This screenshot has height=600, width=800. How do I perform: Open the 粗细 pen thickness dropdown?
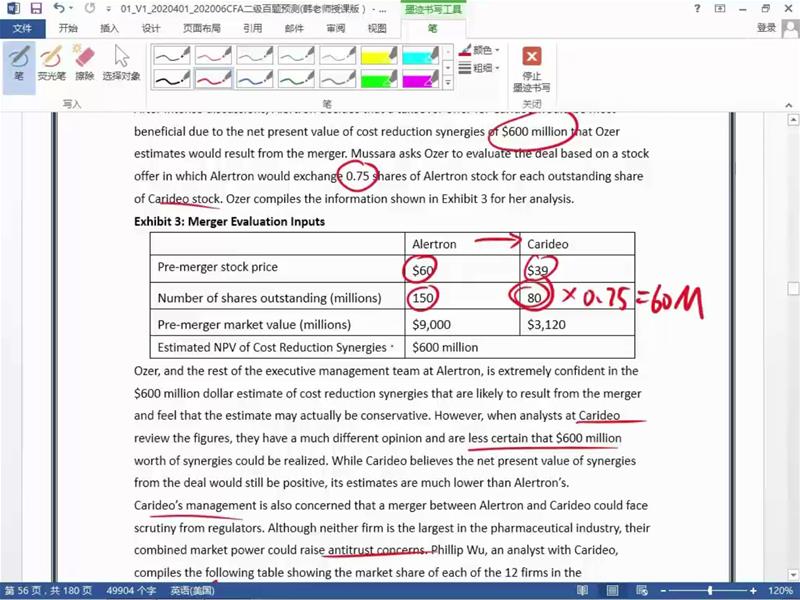click(479, 68)
